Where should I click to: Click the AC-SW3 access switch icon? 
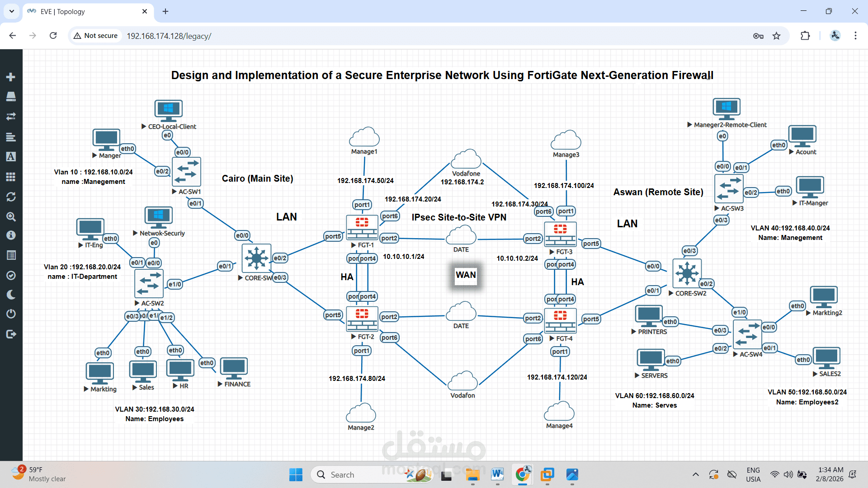pyautogui.click(x=729, y=188)
